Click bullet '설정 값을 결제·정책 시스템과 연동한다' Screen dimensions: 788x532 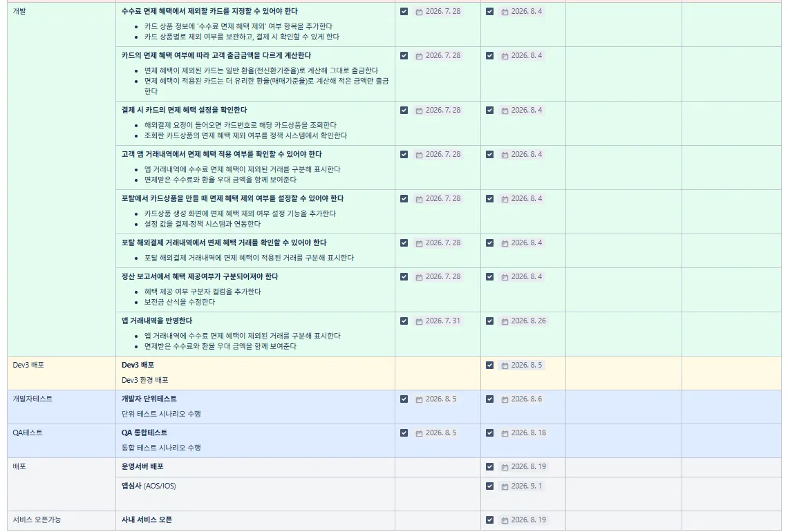[203, 224]
